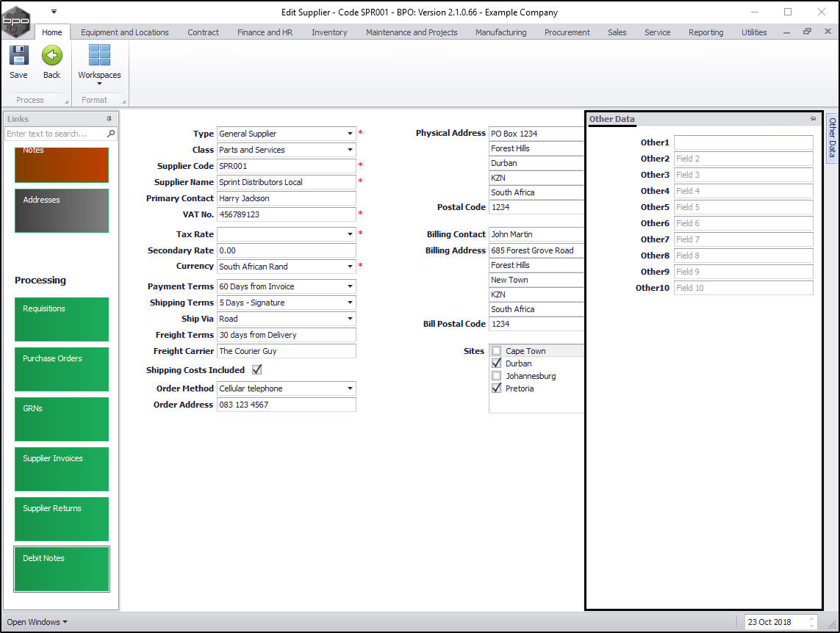Viewport: 840px width, 633px height.
Task: Switch to the Inventory tab
Action: point(329,32)
